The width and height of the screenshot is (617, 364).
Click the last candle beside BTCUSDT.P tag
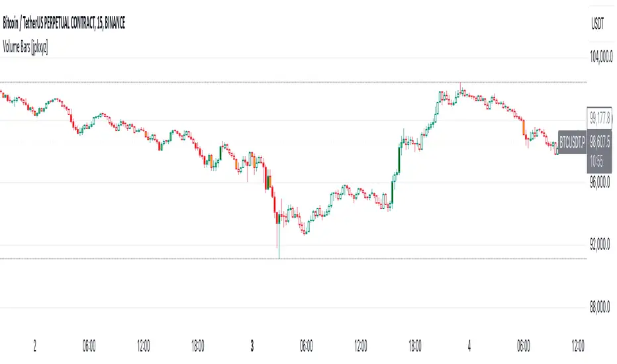(556, 150)
